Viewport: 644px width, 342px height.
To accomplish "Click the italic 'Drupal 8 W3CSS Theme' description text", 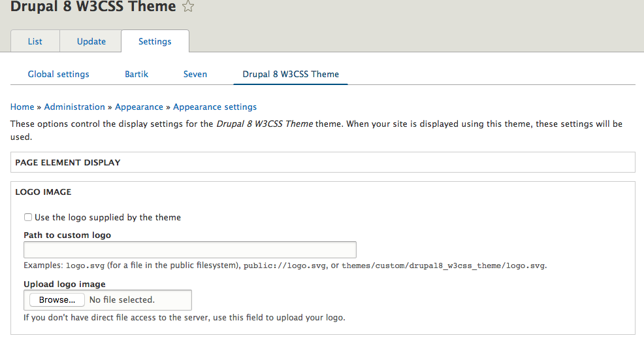I will 265,124.
